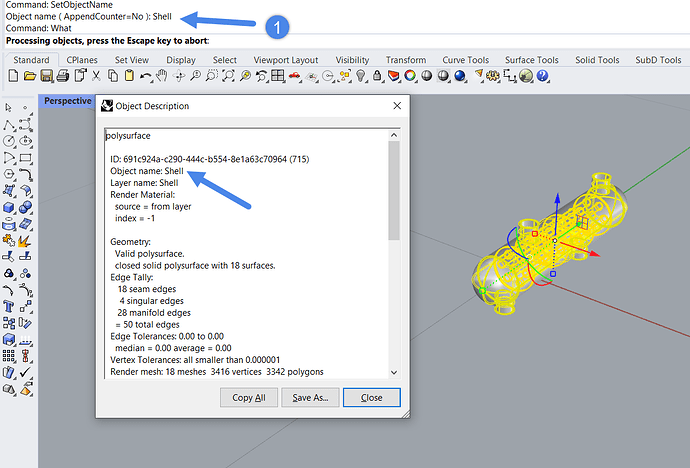The width and height of the screenshot is (690, 468).
Task: Open the Viewport Layout tab
Action: click(x=286, y=60)
